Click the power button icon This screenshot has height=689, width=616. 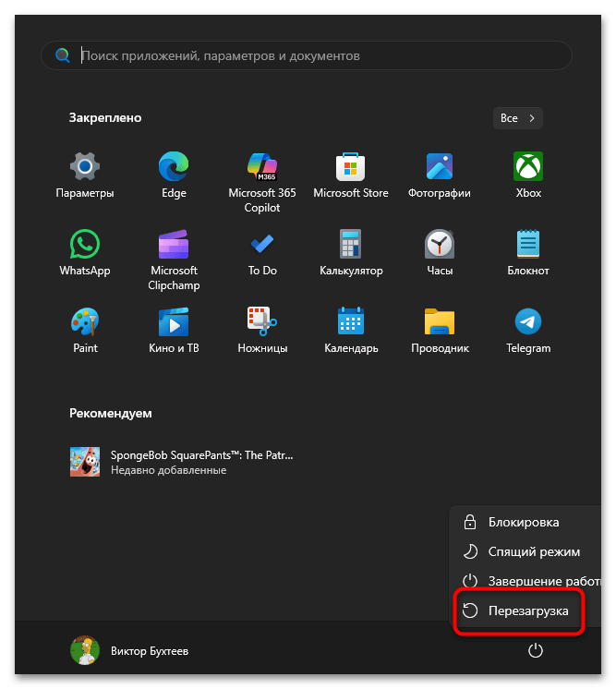[535, 651]
